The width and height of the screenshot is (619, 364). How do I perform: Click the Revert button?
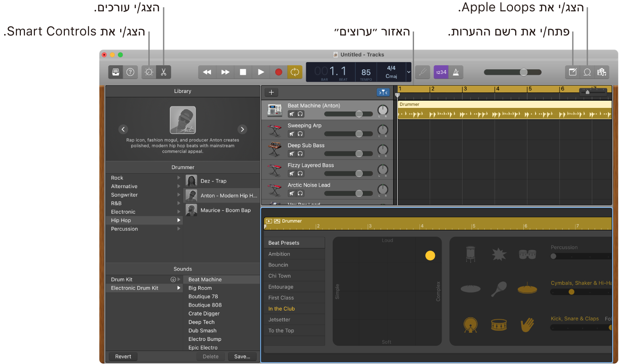pos(122,356)
